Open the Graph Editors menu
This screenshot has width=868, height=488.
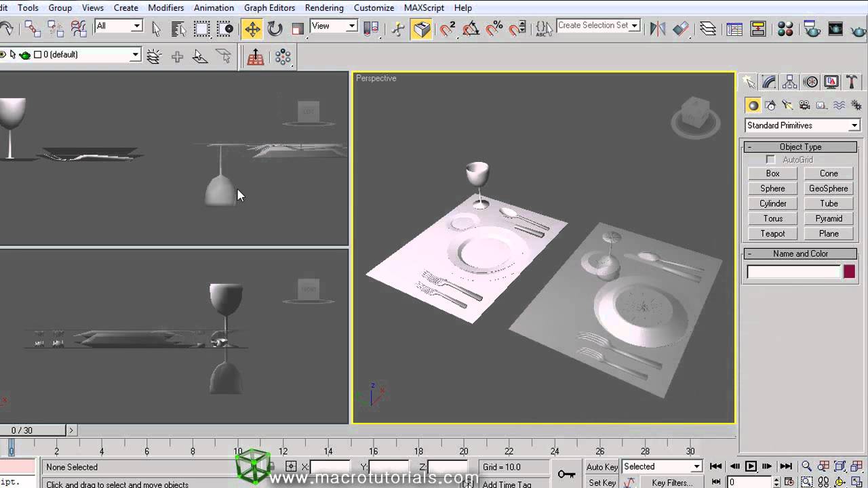click(269, 7)
